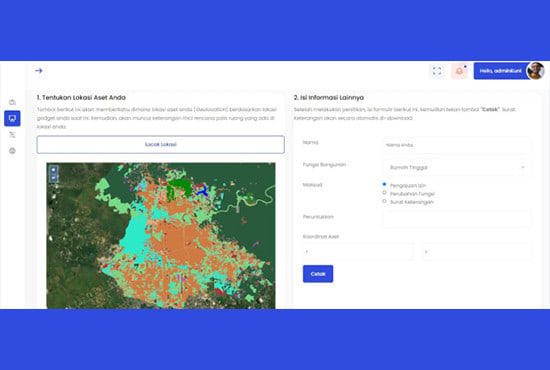
Task: Click the round globe icon in the sidebar
Action: [x=12, y=151]
